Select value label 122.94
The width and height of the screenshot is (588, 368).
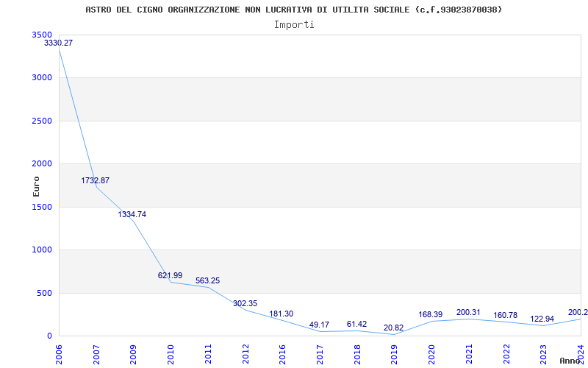coord(542,319)
